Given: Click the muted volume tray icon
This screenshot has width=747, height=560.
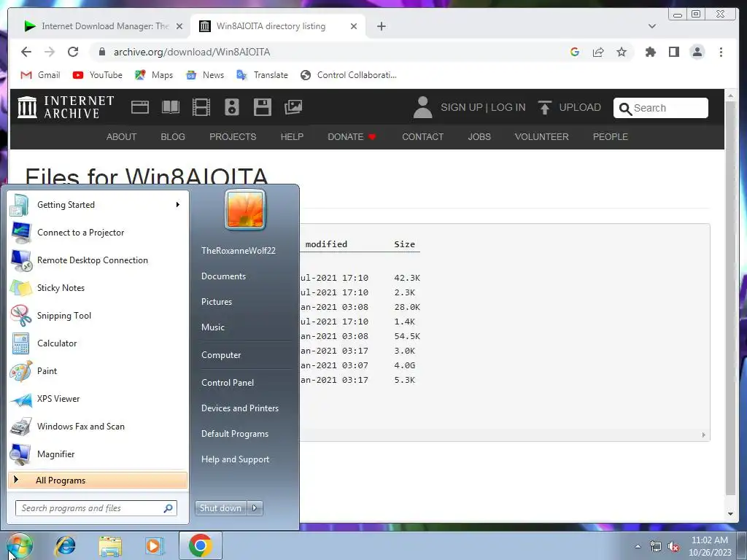Looking at the screenshot, I should coord(673,547).
